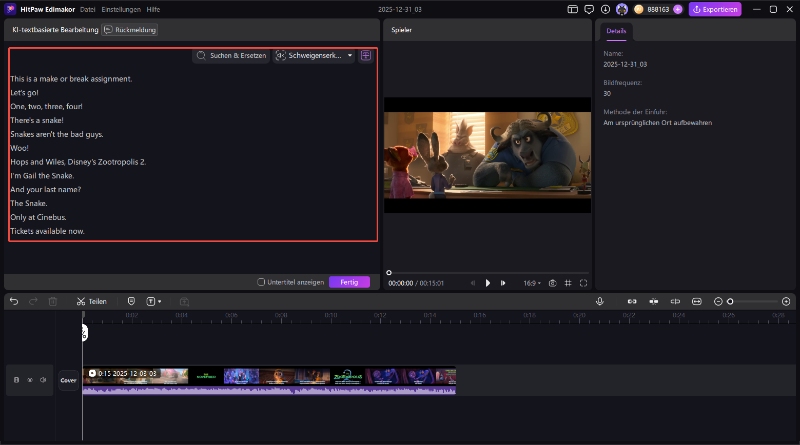The height and width of the screenshot is (445, 800).
Task: Click the purple text-panel icon beside Schweigenserkennung
Action: click(366, 56)
